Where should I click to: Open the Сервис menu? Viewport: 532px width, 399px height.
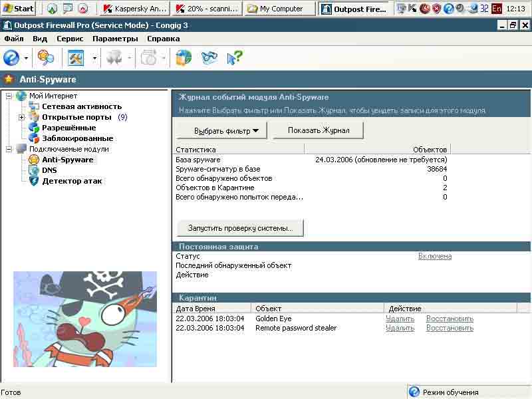70,39
